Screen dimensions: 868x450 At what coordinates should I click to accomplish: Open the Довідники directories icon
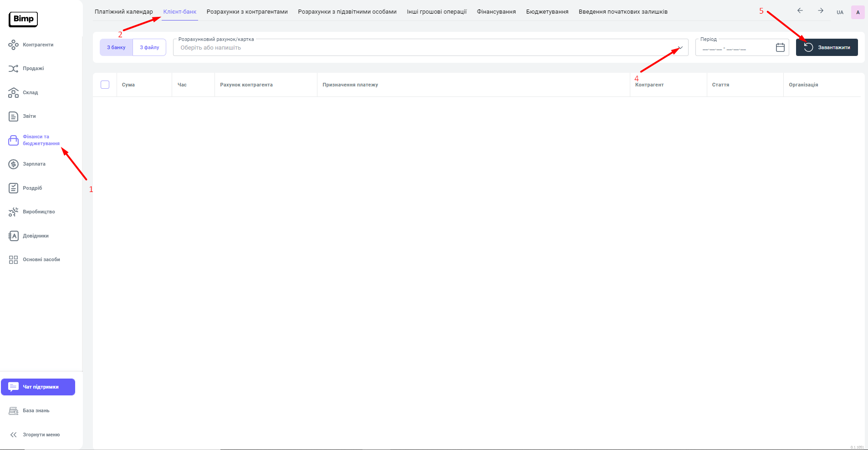tap(14, 236)
